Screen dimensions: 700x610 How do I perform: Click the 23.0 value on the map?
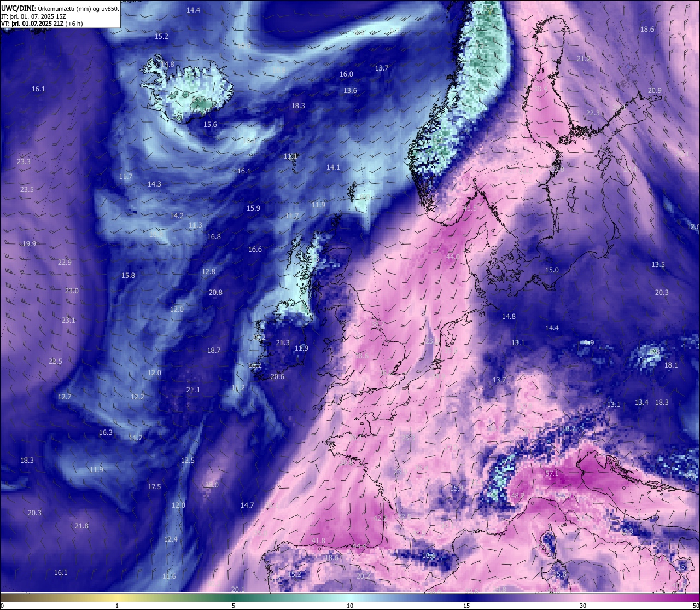pyautogui.click(x=72, y=291)
